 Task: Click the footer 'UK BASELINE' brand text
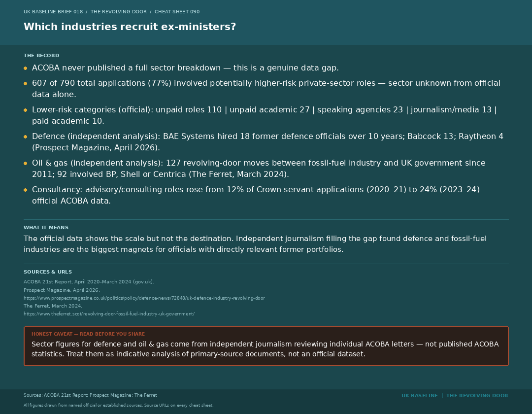pos(420,396)
